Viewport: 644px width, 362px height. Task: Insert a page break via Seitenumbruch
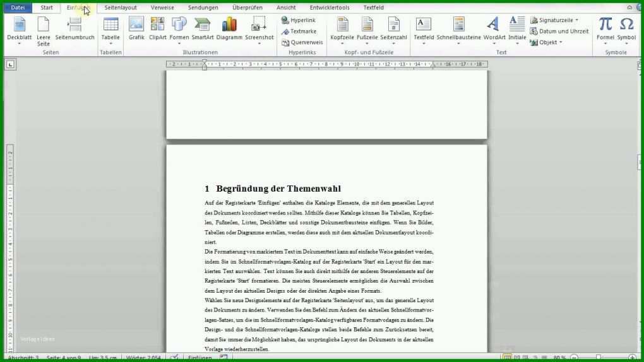coord(75,29)
